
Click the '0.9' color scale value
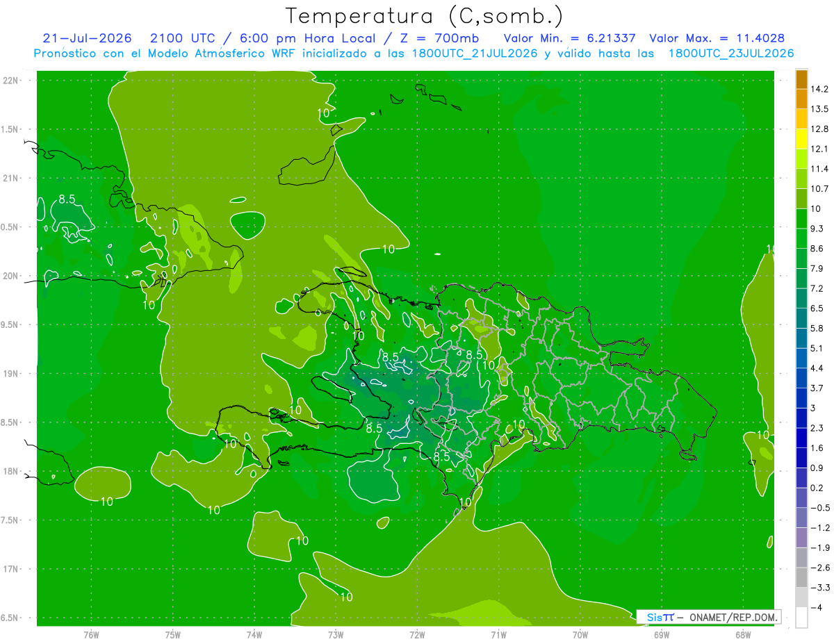(817, 468)
